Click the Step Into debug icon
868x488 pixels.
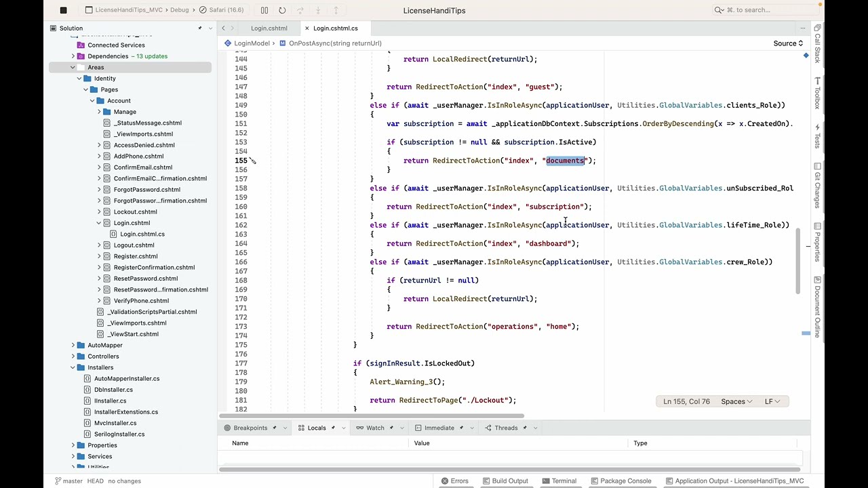tap(318, 10)
